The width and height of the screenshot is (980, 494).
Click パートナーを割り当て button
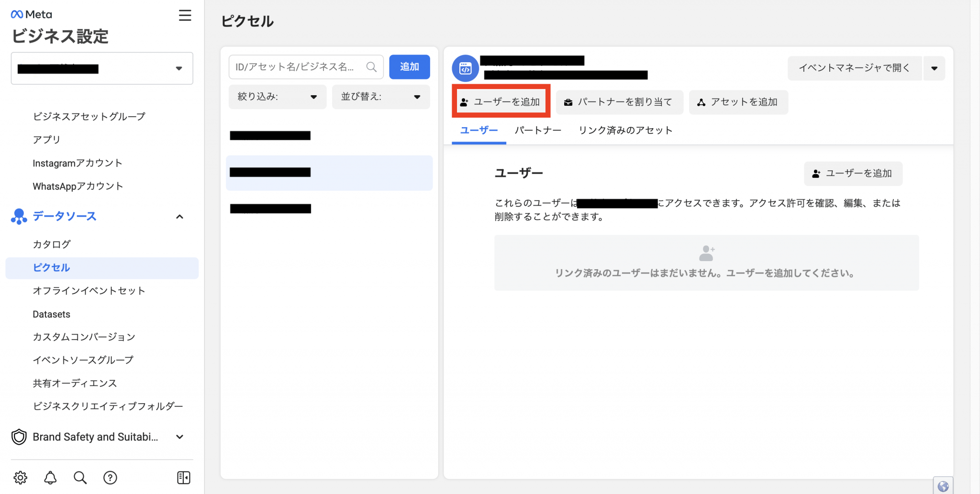point(619,102)
